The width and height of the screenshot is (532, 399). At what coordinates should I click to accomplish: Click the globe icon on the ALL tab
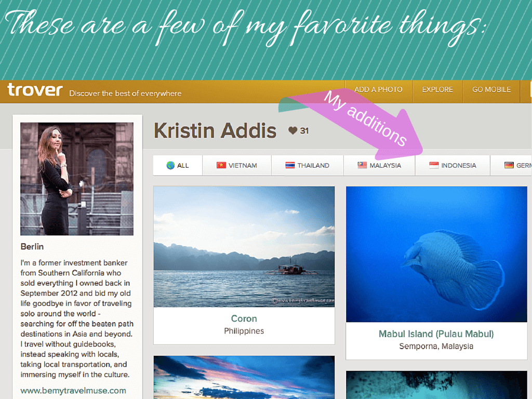coord(170,165)
